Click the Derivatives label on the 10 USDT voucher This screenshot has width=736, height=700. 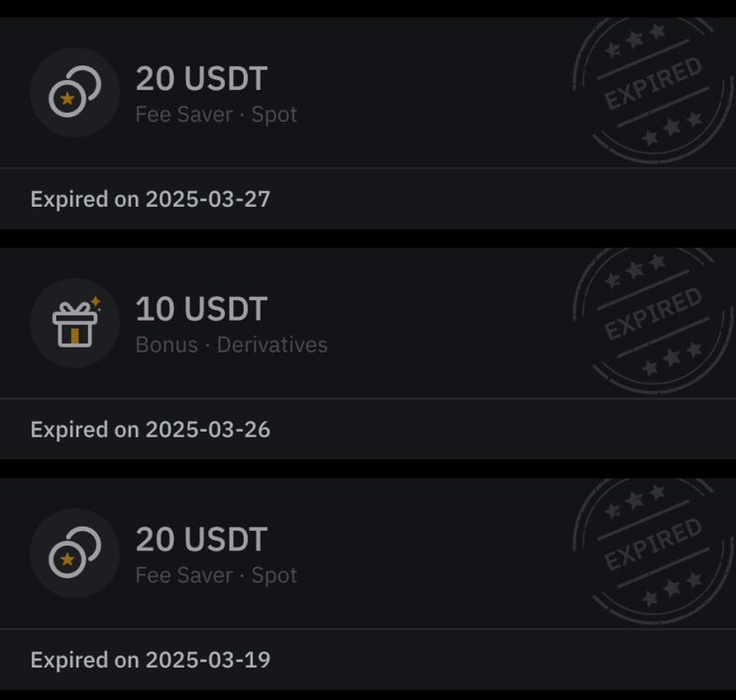click(x=272, y=346)
